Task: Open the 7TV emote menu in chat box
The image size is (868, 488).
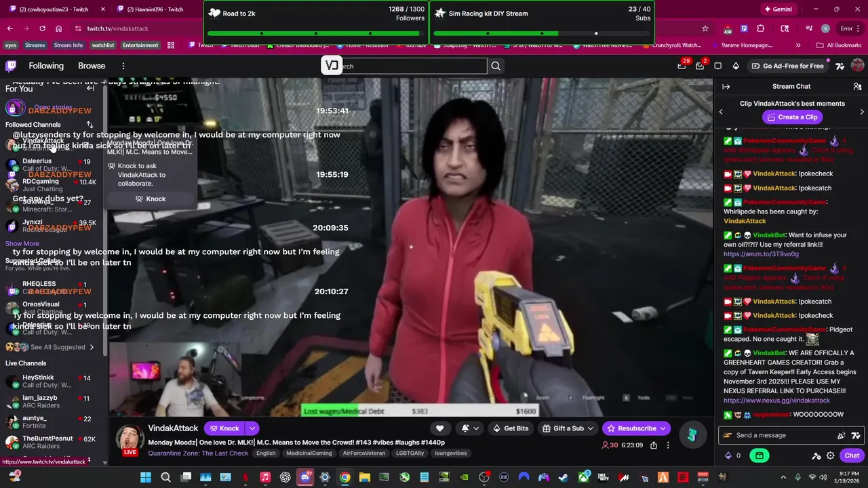Action: pyautogui.click(x=856, y=435)
